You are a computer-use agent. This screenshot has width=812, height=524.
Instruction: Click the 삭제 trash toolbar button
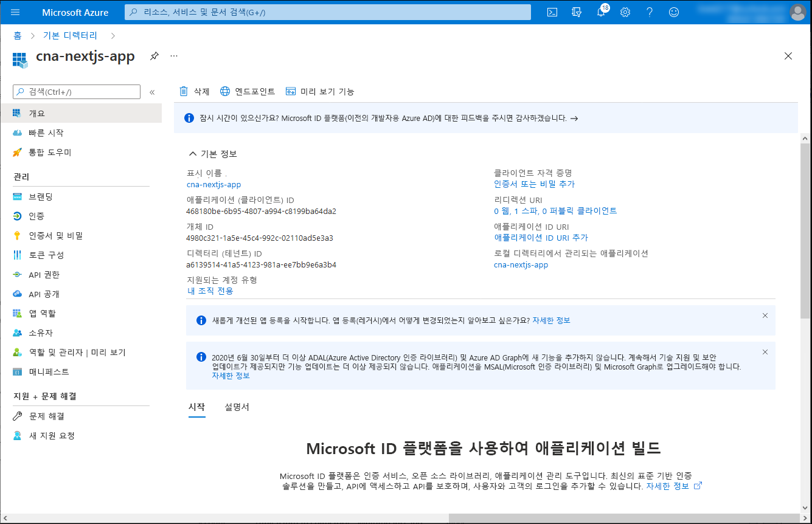(x=194, y=91)
